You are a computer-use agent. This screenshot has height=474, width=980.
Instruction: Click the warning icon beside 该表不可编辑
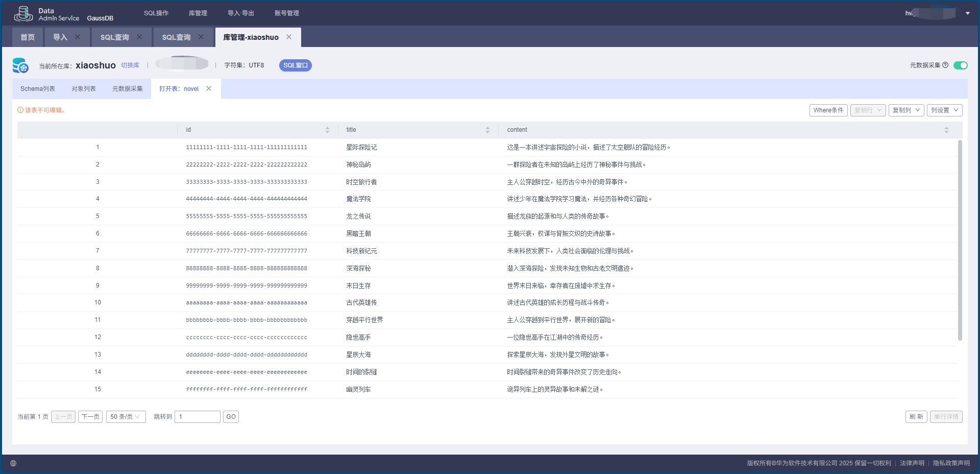[20, 110]
